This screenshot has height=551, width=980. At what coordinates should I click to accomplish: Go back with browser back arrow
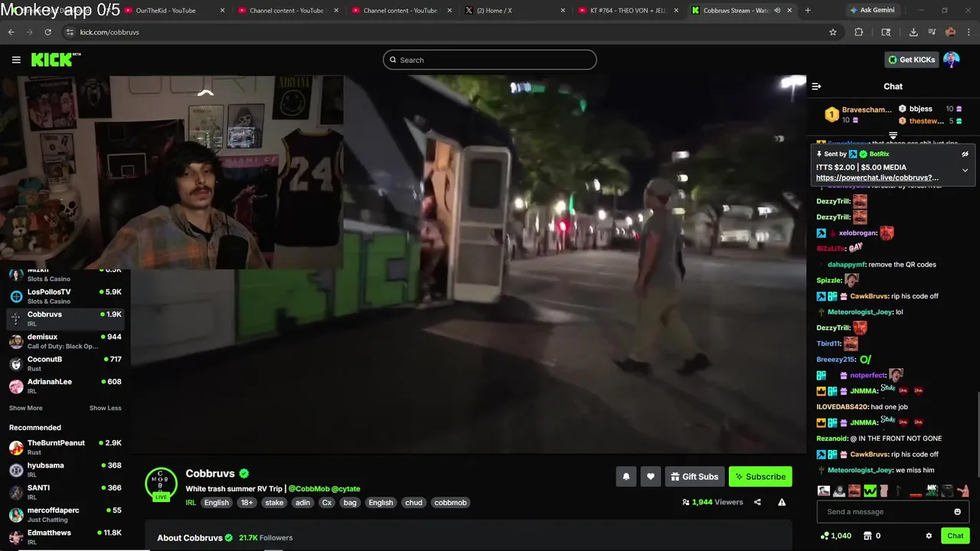11,32
